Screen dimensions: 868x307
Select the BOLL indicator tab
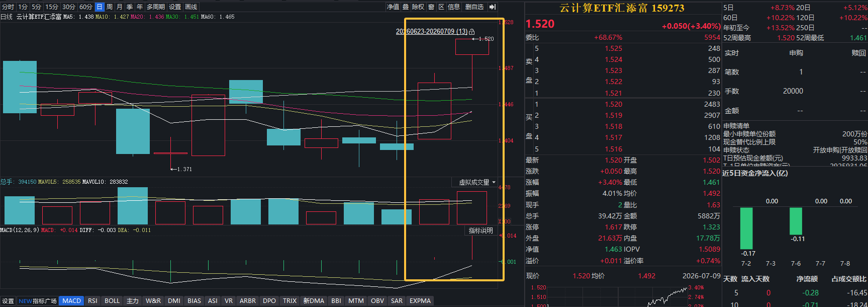point(112,300)
